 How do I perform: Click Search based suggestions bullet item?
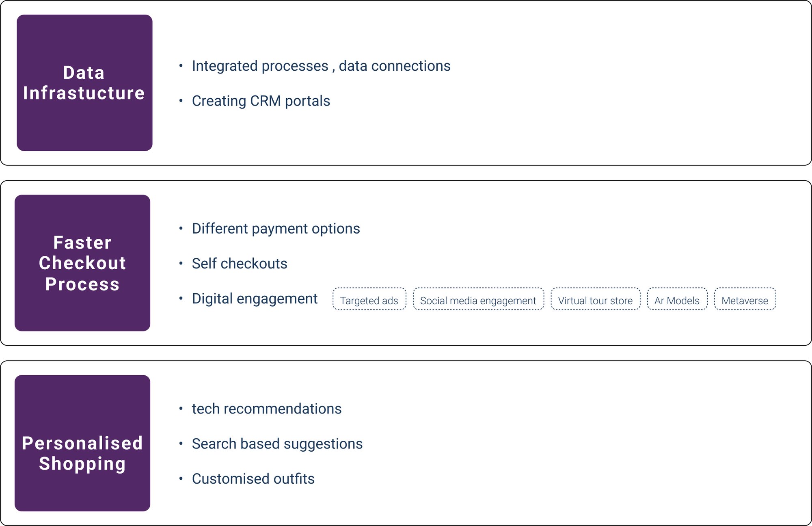(x=277, y=444)
